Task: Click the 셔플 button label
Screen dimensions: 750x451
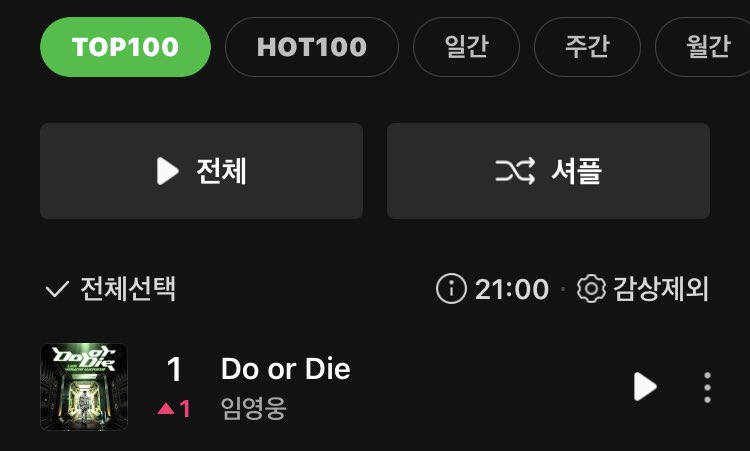Action: tap(576, 171)
